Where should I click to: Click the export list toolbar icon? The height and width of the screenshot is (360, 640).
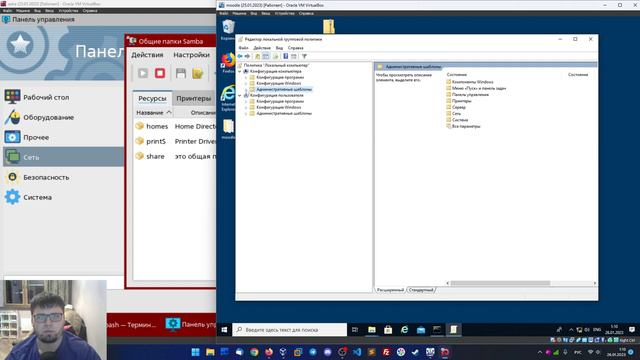click(276, 56)
